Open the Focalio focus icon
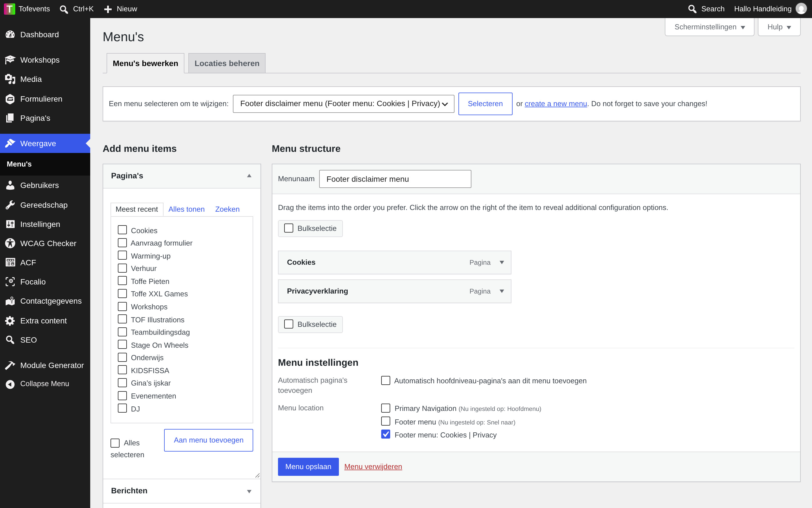 pos(10,282)
